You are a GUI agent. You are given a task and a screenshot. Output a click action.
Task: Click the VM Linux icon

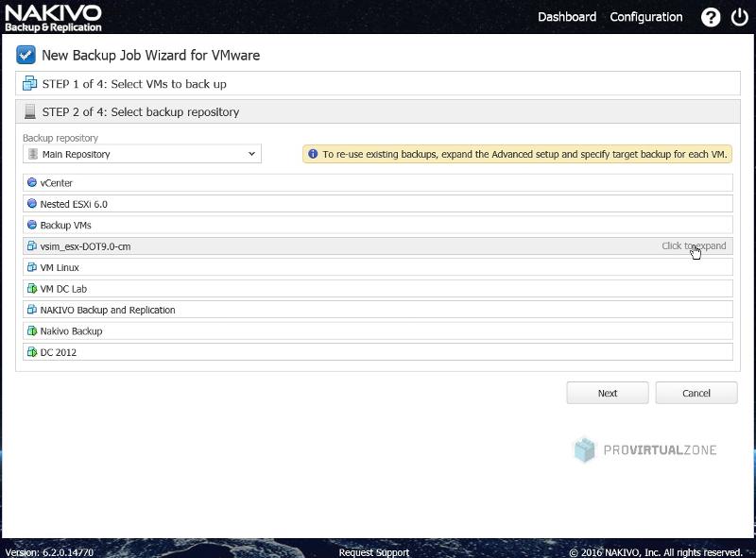point(32,267)
